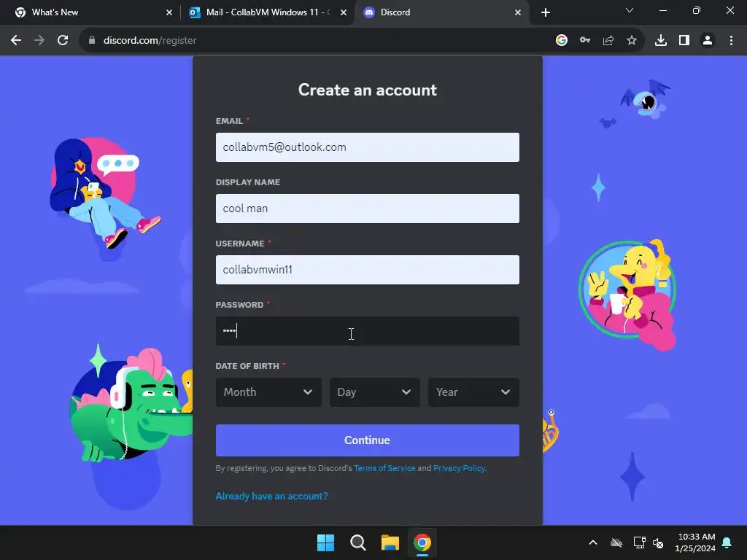747x560 pixels.
Task: Open File Explorer from taskbar
Action: 390,542
